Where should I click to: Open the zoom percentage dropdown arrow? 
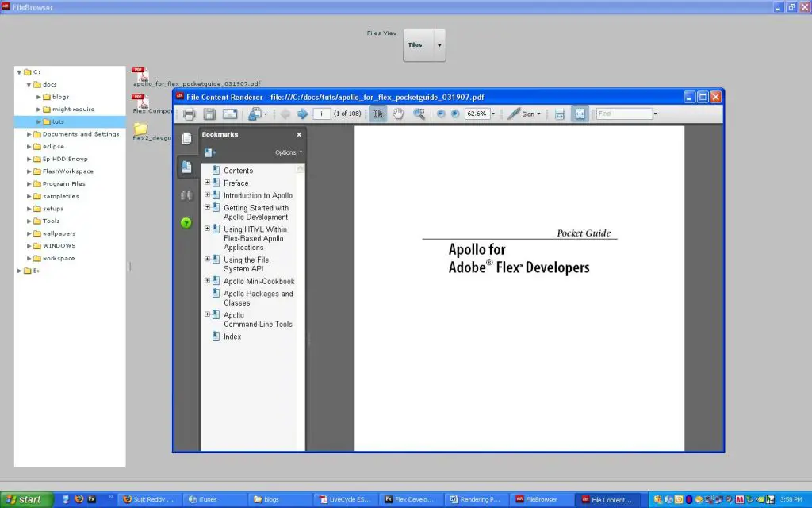pyautogui.click(x=493, y=114)
